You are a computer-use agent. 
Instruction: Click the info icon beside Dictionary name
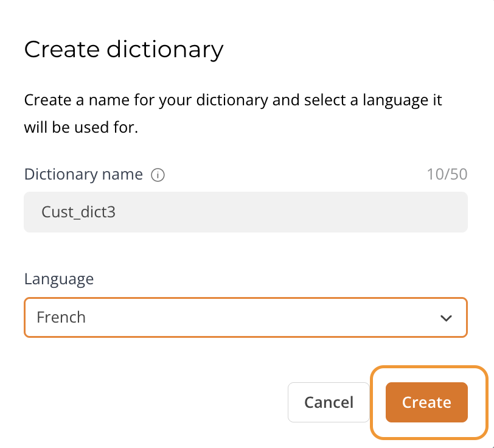158,175
